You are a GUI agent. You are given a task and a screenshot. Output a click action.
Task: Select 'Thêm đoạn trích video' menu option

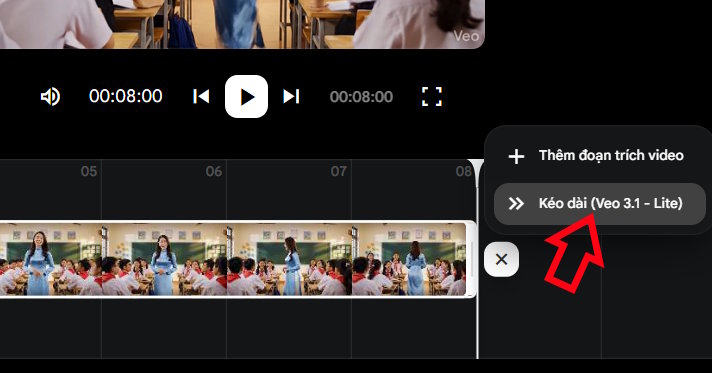click(x=599, y=156)
